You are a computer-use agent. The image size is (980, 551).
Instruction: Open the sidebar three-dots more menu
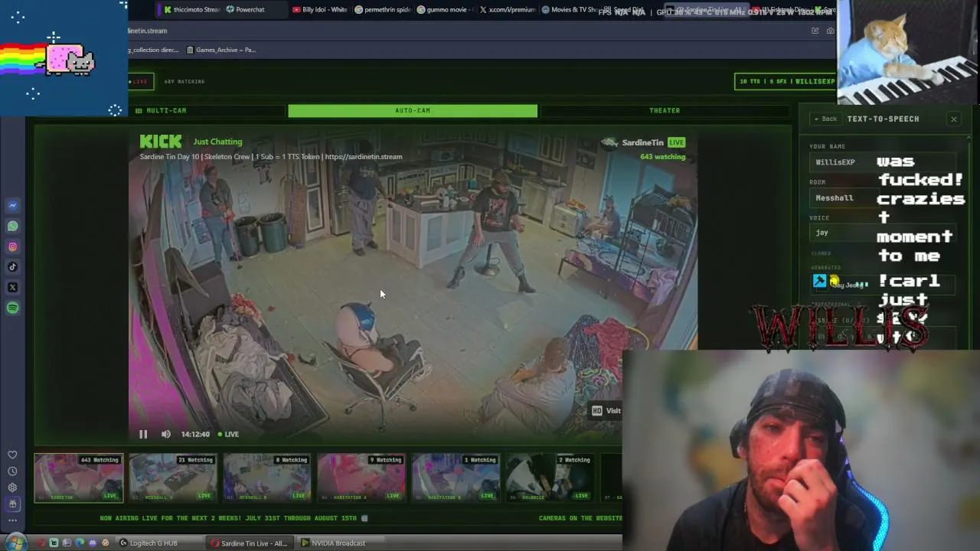[12, 520]
